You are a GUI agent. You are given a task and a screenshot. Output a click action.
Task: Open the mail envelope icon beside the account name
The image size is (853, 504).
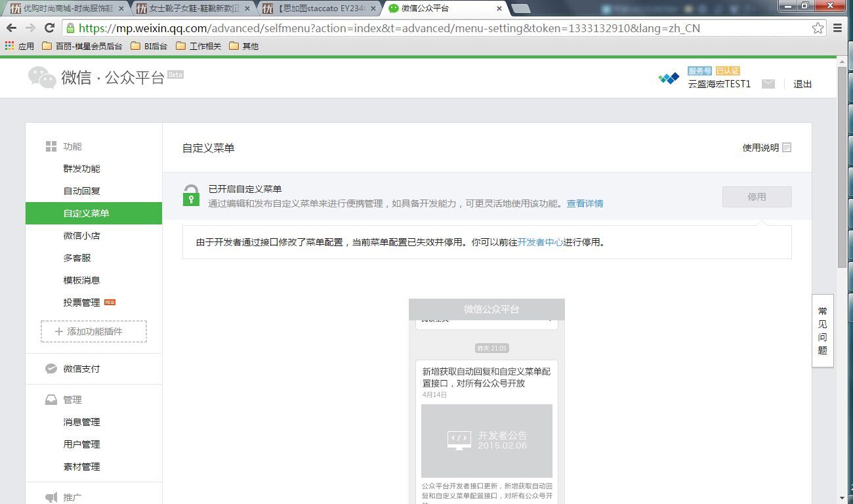768,84
